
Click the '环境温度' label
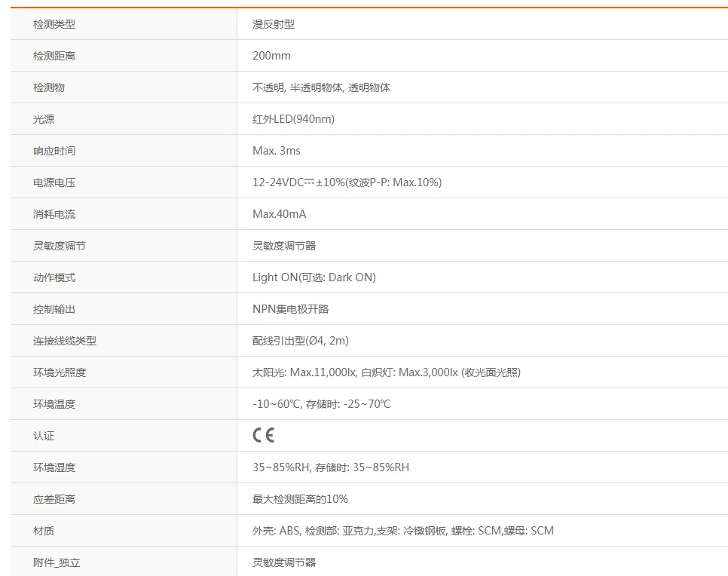[54, 404]
